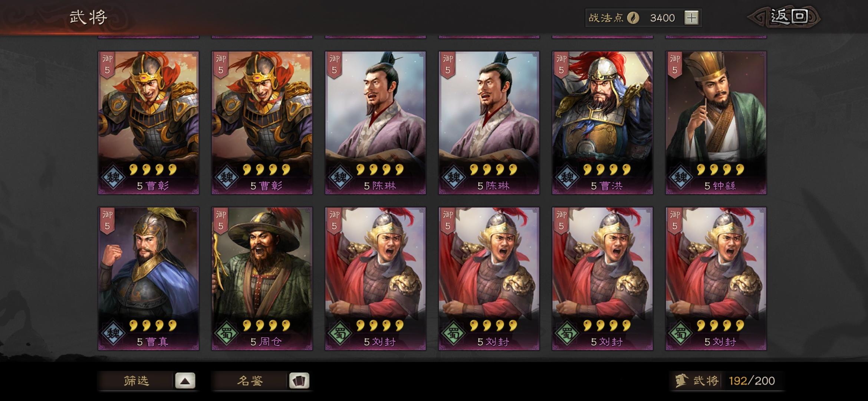868x401 pixels.
Task: Click the 战法点 flame coin icon
Action: tap(633, 18)
